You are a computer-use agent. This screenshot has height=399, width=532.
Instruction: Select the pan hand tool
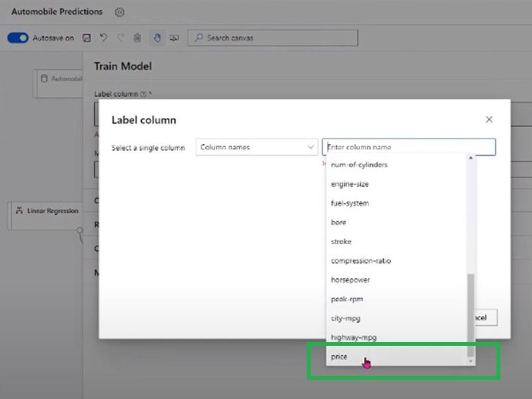[x=157, y=38]
